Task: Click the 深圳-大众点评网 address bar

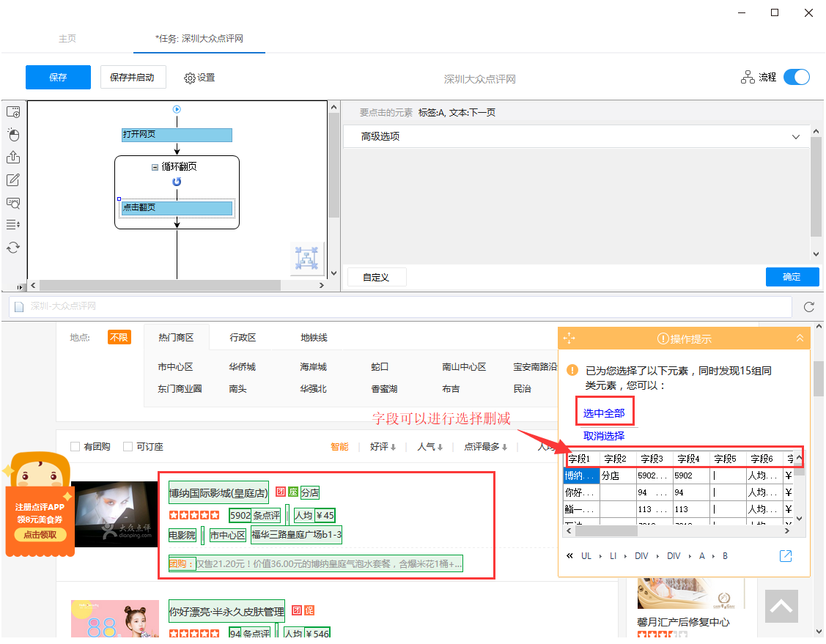Action: (x=400, y=307)
